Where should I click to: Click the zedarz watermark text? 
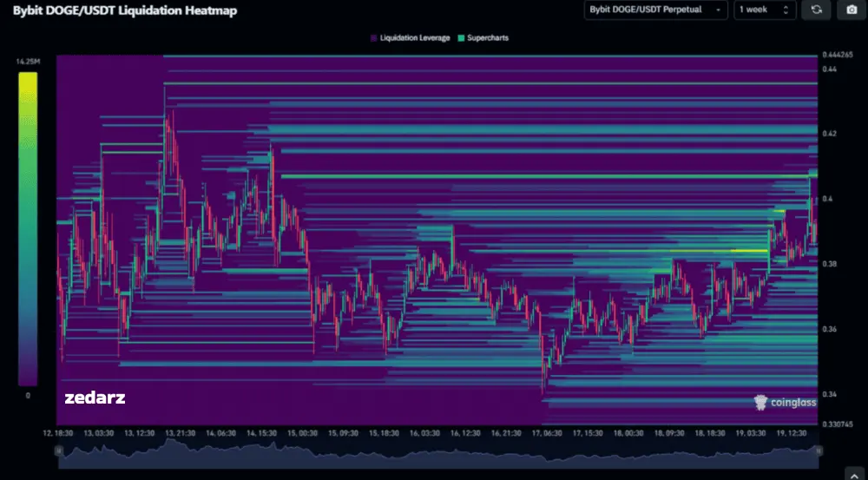click(x=95, y=398)
